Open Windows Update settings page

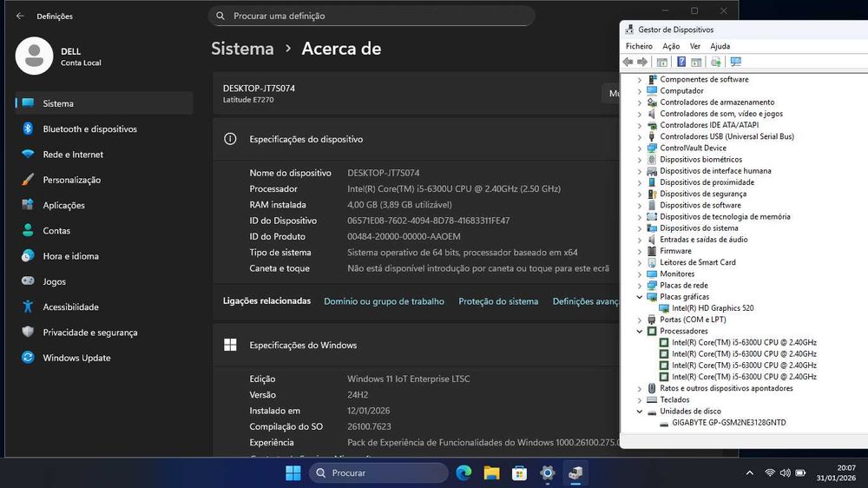(104, 359)
